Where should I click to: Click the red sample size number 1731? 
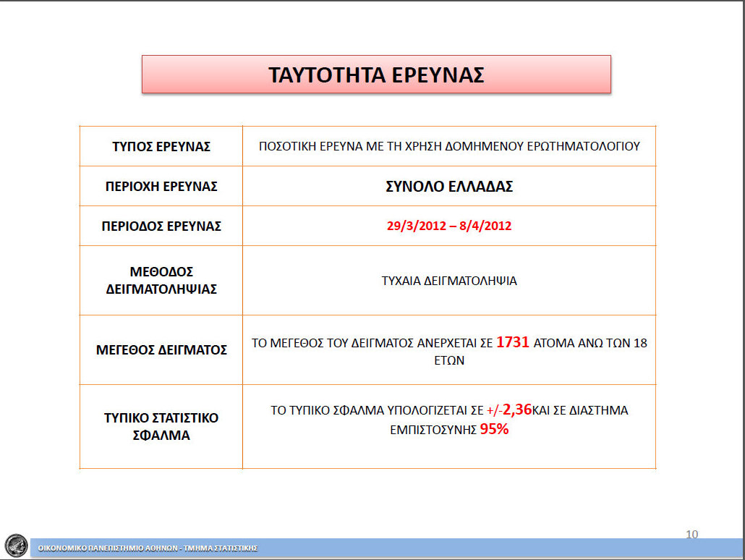(513, 343)
